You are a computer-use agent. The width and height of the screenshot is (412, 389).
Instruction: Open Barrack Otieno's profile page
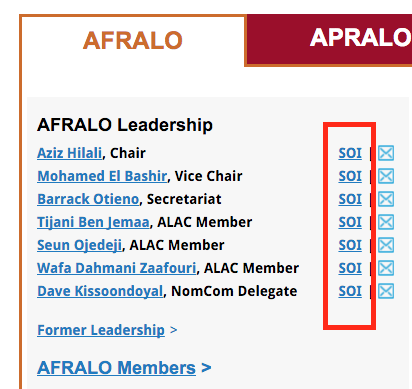tap(88, 199)
